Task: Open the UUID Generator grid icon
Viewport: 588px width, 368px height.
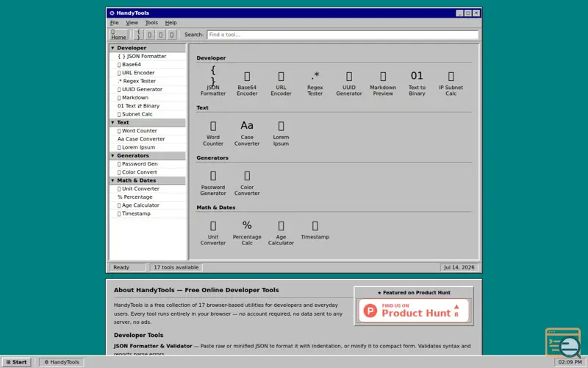Action: tap(348, 83)
